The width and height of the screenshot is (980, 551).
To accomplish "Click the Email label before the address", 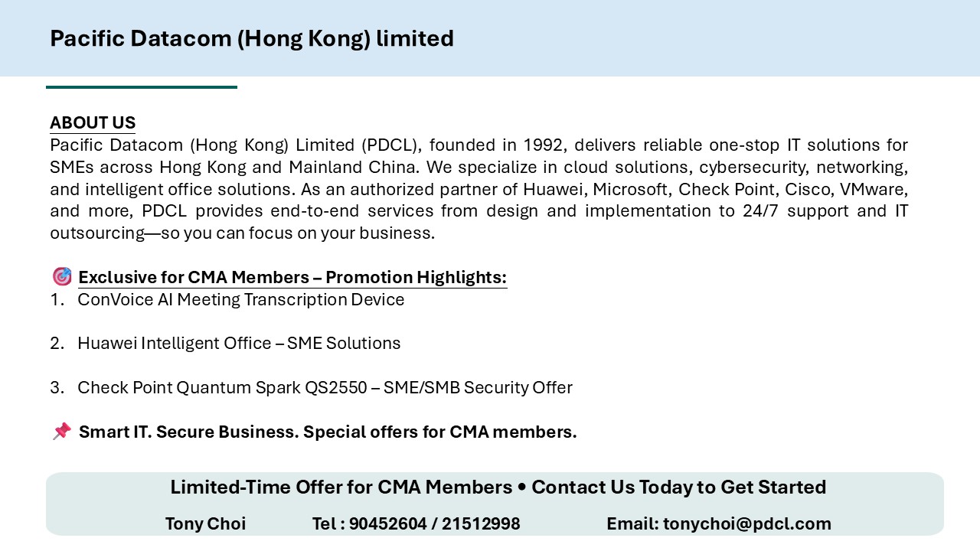I will pos(632,523).
